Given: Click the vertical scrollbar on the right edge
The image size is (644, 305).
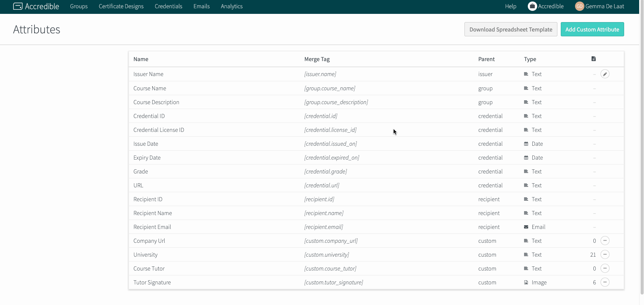Looking at the screenshot, I should point(641,150).
